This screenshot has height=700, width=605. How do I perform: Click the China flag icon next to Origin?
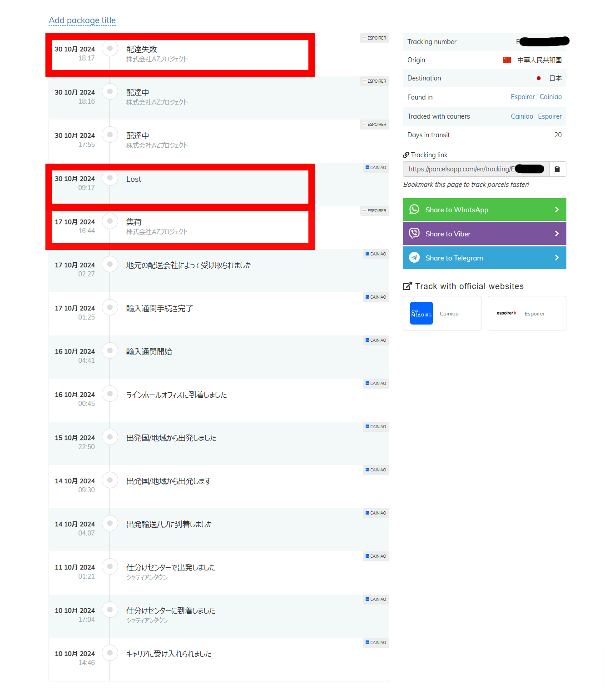pyautogui.click(x=507, y=60)
